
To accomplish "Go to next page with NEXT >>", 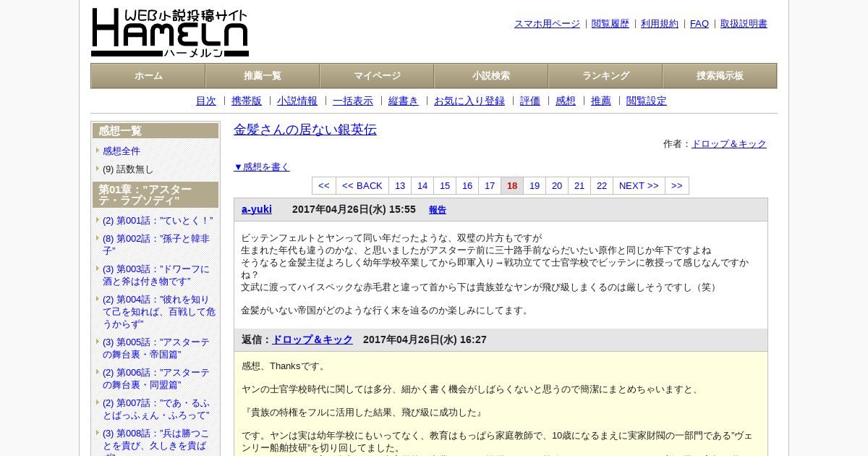I will 639,186.
